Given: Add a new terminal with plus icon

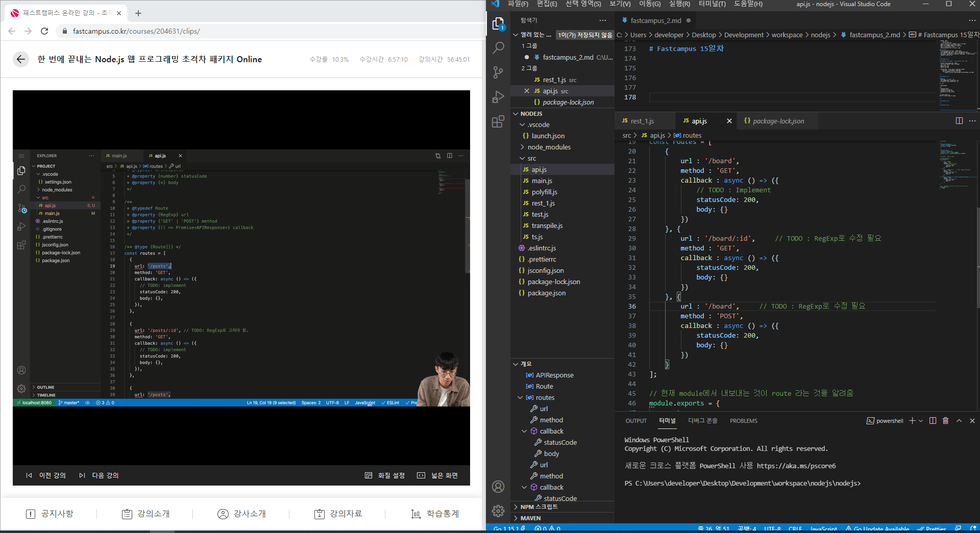Looking at the screenshot, I should tap(912, 421).
